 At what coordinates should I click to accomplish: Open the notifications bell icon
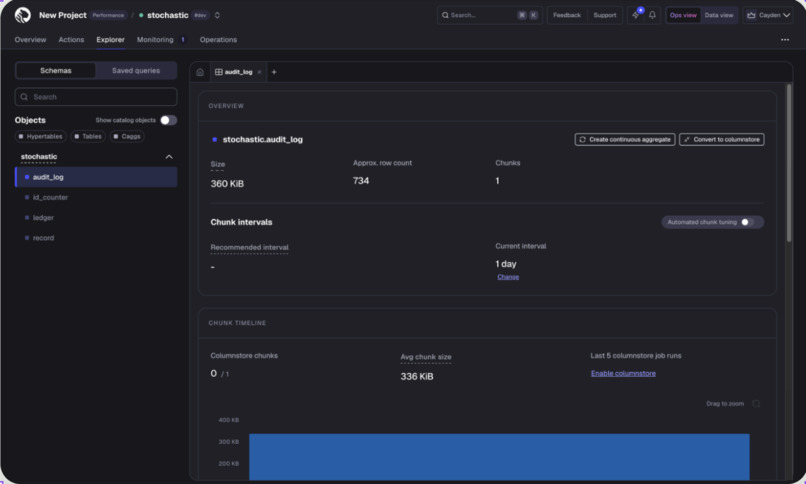[x=652, y=15]
